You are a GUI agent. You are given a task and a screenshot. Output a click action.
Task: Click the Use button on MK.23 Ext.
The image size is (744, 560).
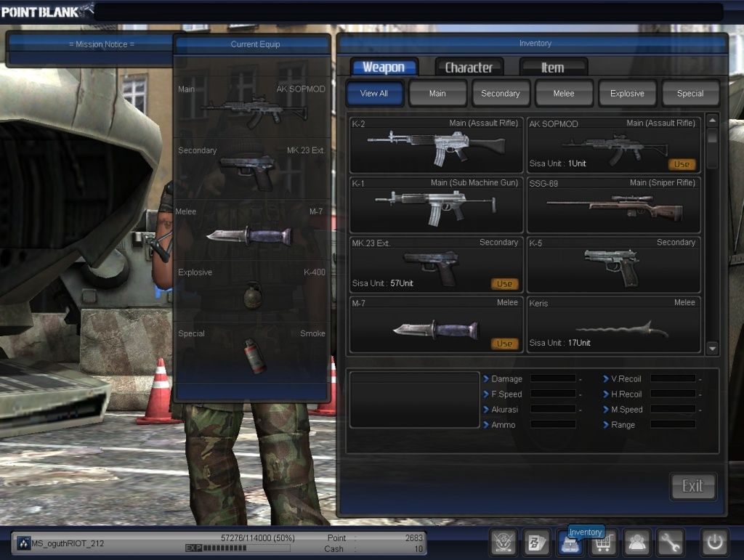504,283
